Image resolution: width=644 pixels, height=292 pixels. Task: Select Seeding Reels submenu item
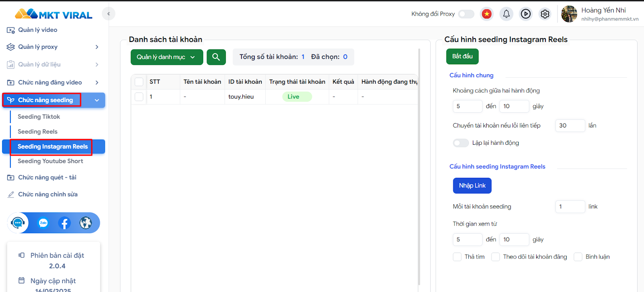[x=37, y=132]
